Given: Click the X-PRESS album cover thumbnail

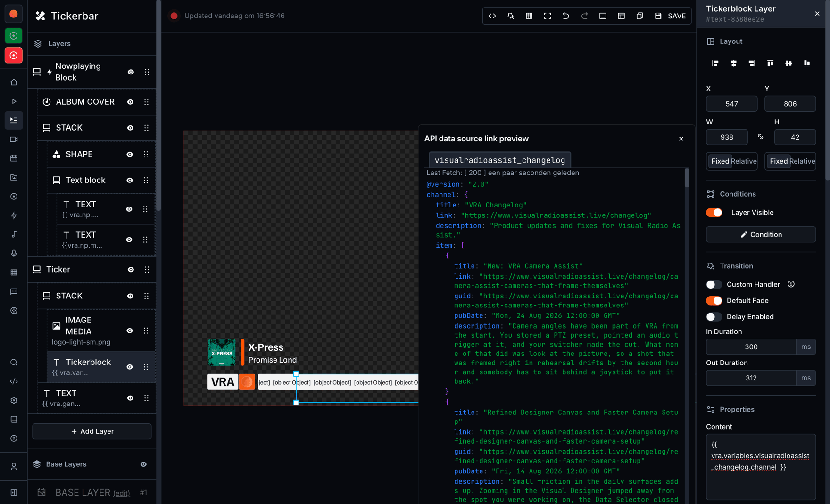Looking at the screenshot, I should [x=222, y=353].
